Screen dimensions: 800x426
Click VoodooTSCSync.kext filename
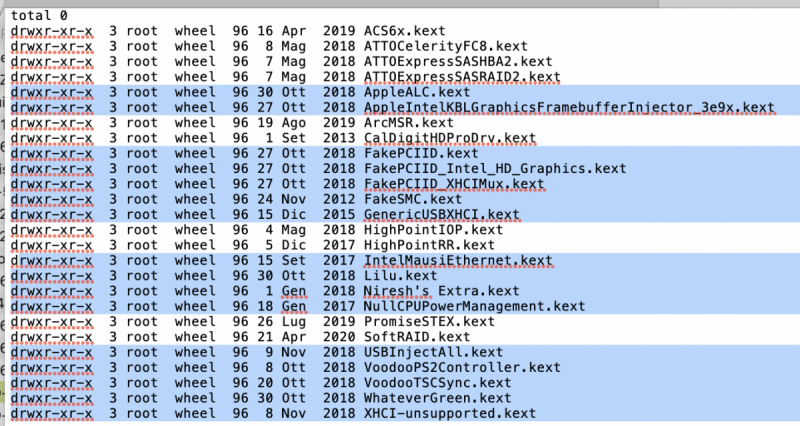(437, 383)
